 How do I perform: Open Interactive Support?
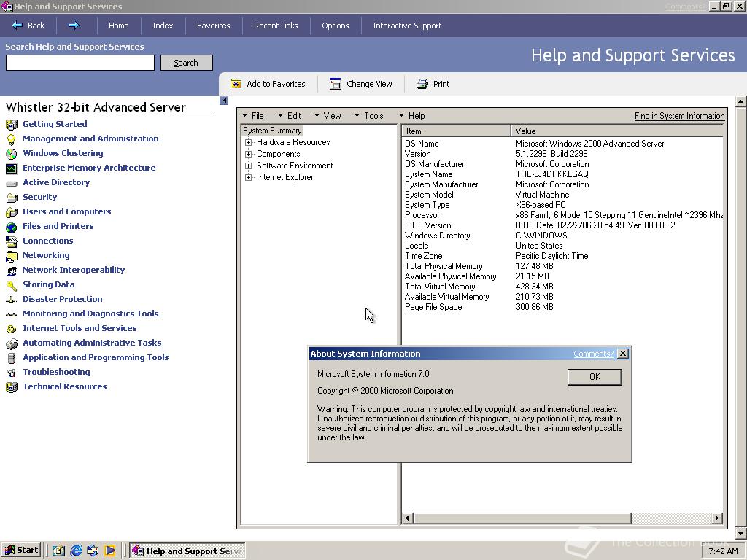click(x=407, y=26)
